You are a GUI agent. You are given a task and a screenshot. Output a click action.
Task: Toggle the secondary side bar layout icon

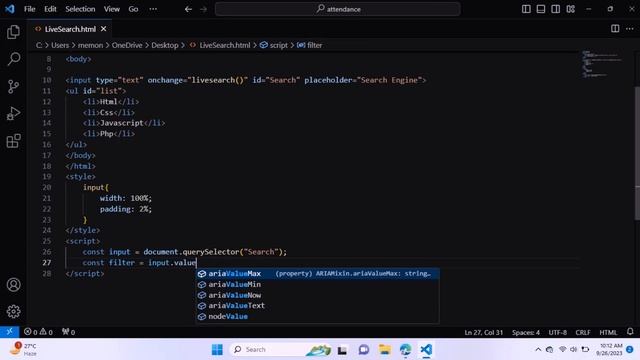coord(556,9)
